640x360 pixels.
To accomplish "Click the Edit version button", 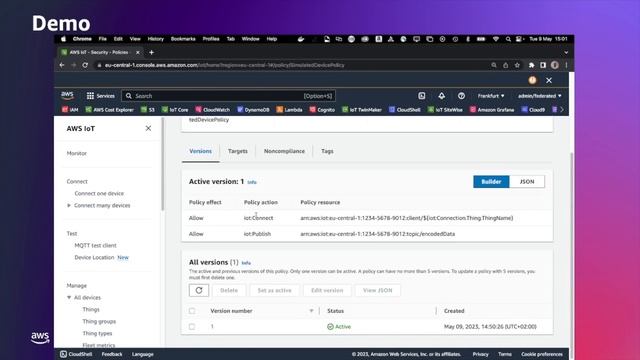I will click(327, 290).
